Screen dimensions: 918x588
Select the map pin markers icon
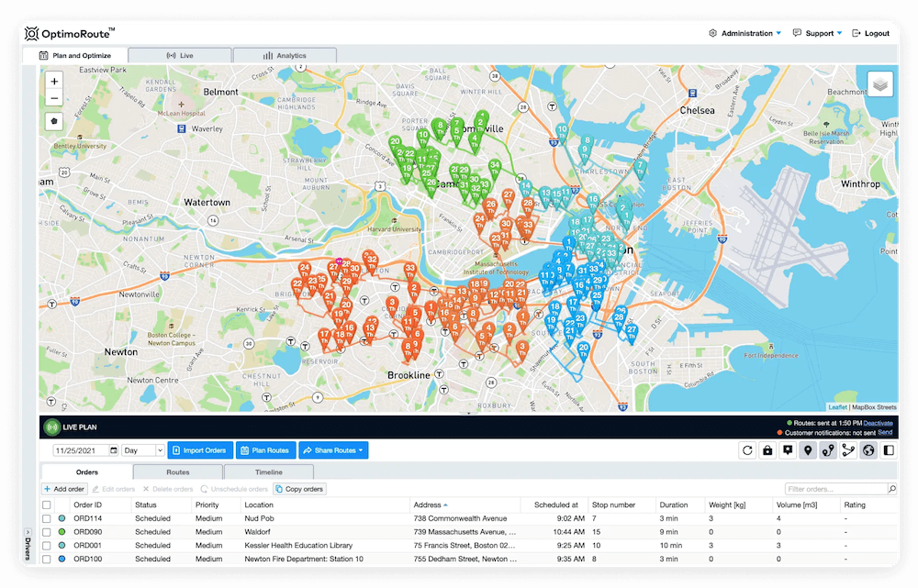click(809, 450)
